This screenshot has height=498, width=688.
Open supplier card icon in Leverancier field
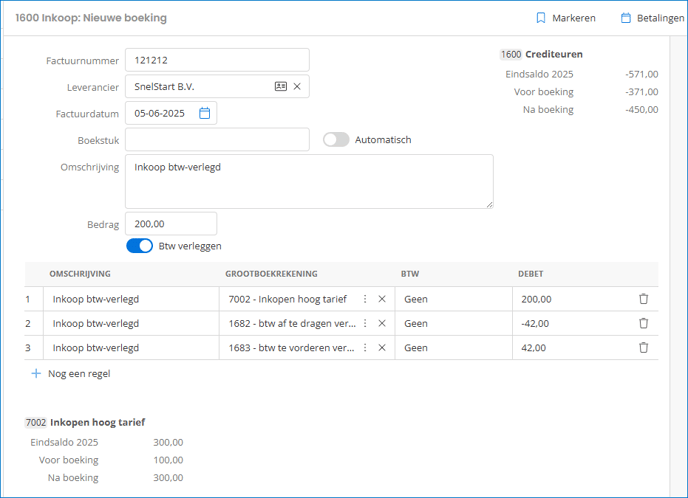click(281, 87)
